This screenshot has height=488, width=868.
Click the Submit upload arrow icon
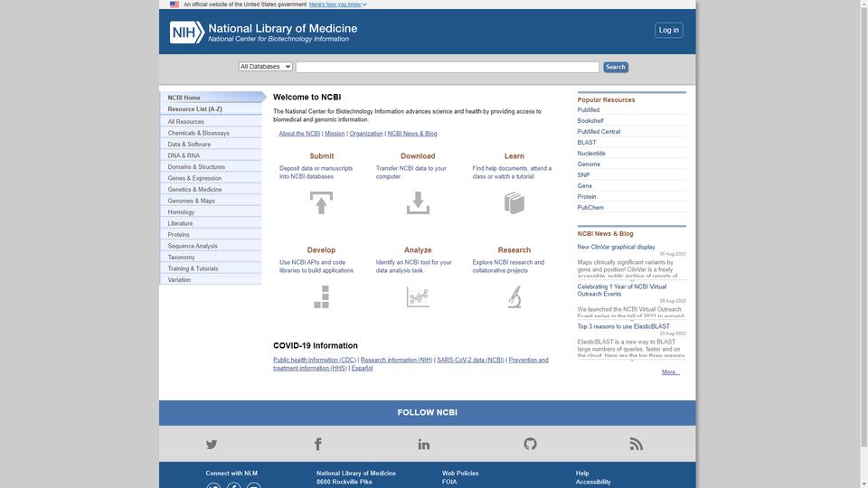point(321,202)
